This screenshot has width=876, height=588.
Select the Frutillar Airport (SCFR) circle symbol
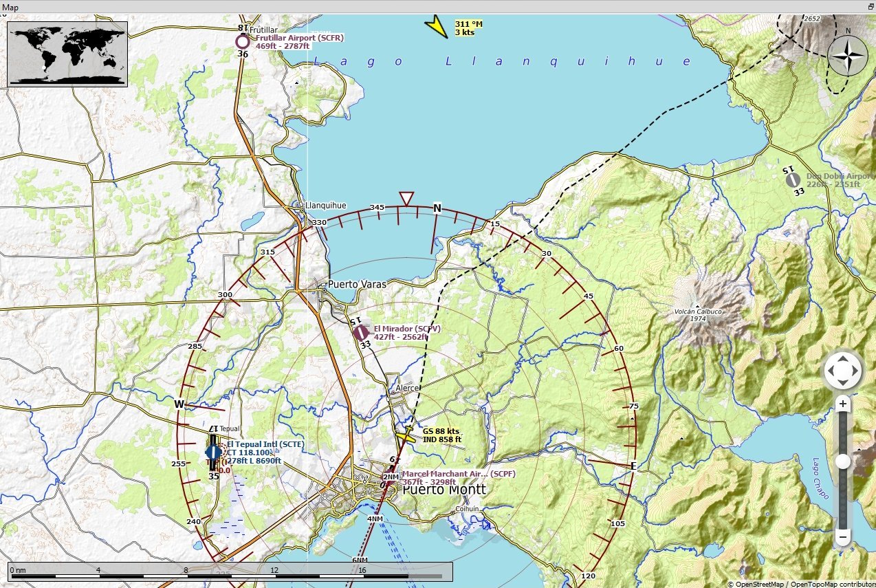click(242, 41)
